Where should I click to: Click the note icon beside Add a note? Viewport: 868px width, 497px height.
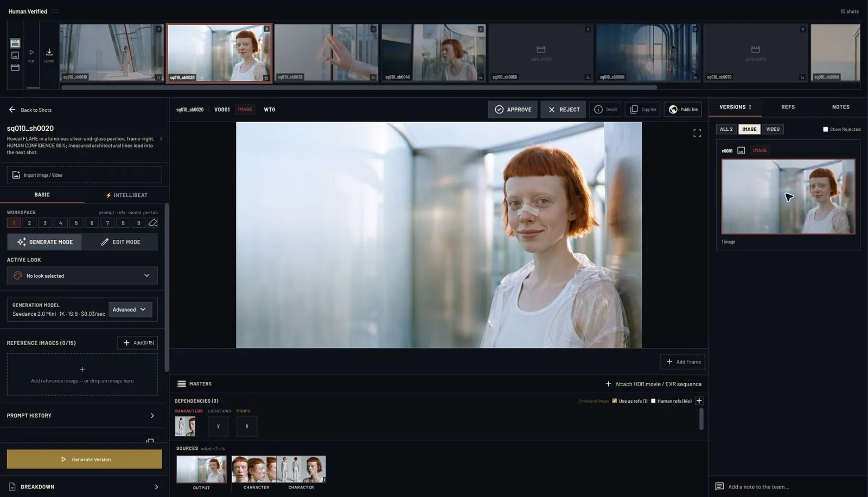coord(719,486)
